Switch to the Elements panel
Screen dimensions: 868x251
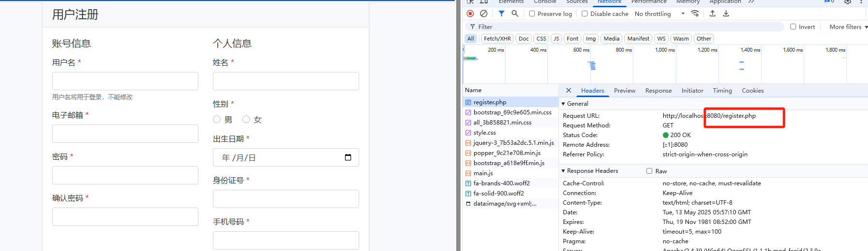pos(511,2)
